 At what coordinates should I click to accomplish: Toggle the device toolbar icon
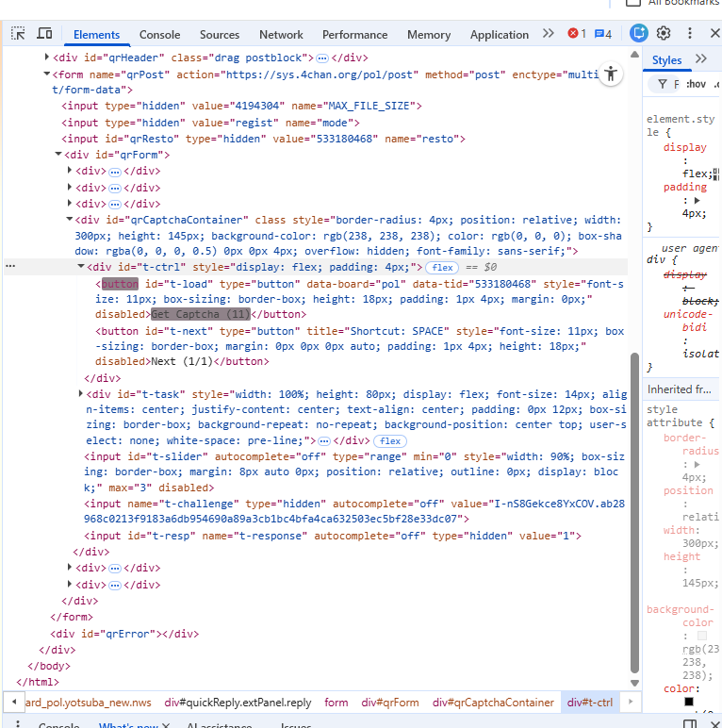pos(44,34)
